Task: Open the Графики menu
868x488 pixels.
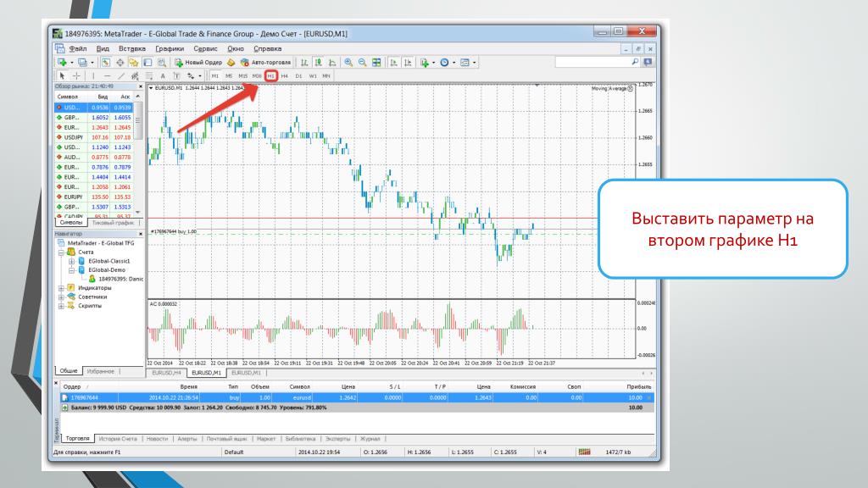Action: [170, 48]
